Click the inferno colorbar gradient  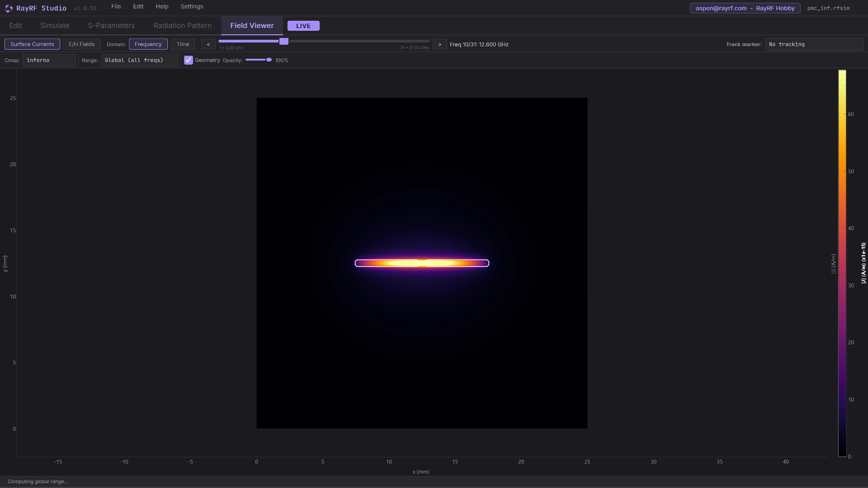(842, 263)
